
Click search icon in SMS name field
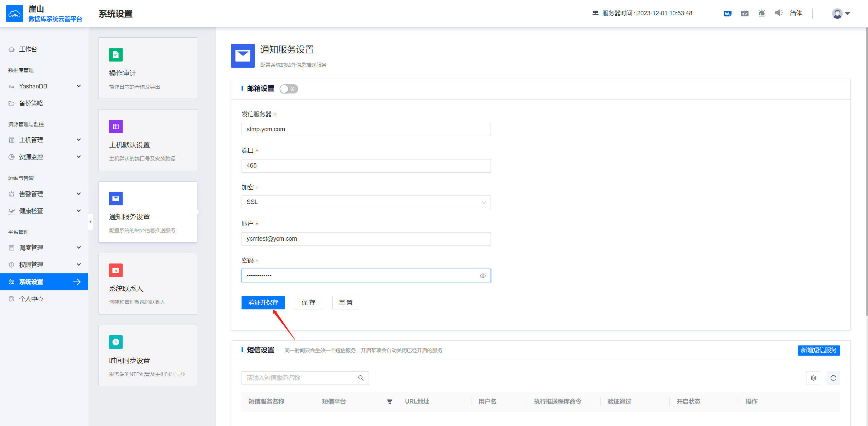pyautogui.click(x=361, y=378)
